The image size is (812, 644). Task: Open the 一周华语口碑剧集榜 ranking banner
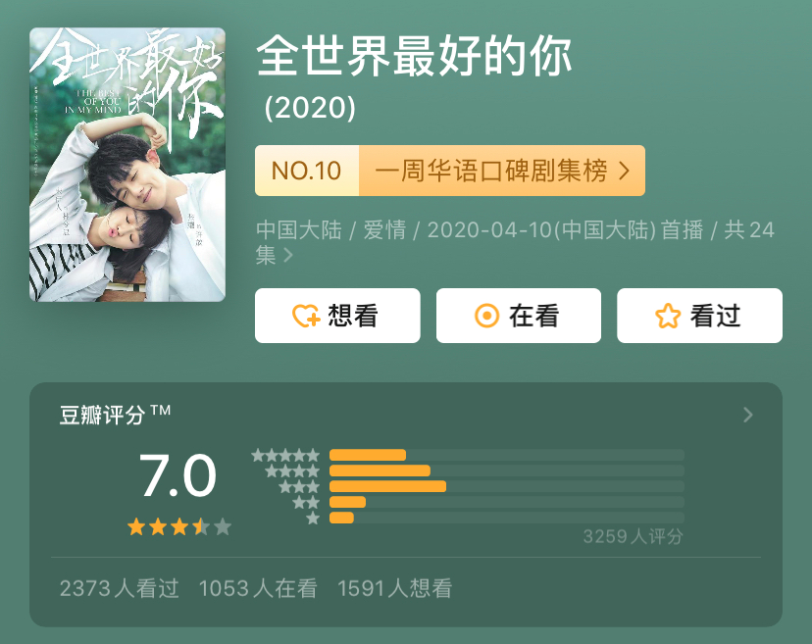[x=450, y=171]
